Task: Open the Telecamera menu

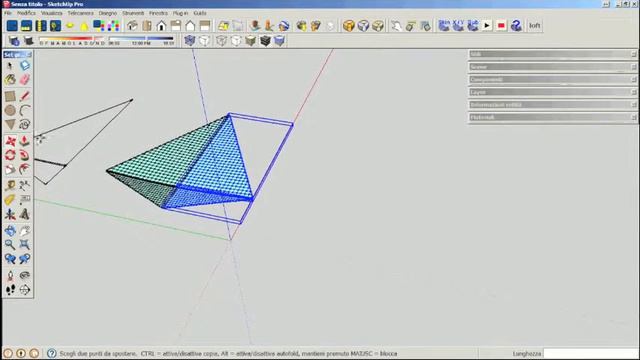Action: tap(80, 13)
